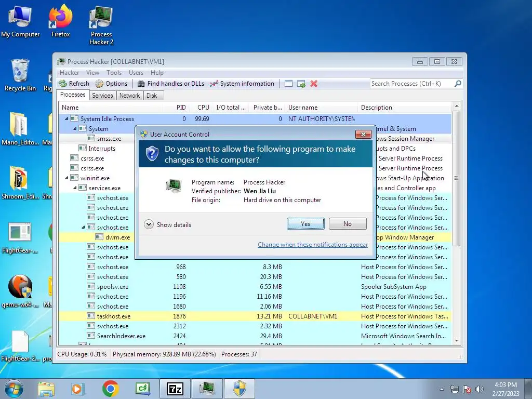Click scrollbar down arrow in process list
Screen dimensions: 532x399
[456, 341]
